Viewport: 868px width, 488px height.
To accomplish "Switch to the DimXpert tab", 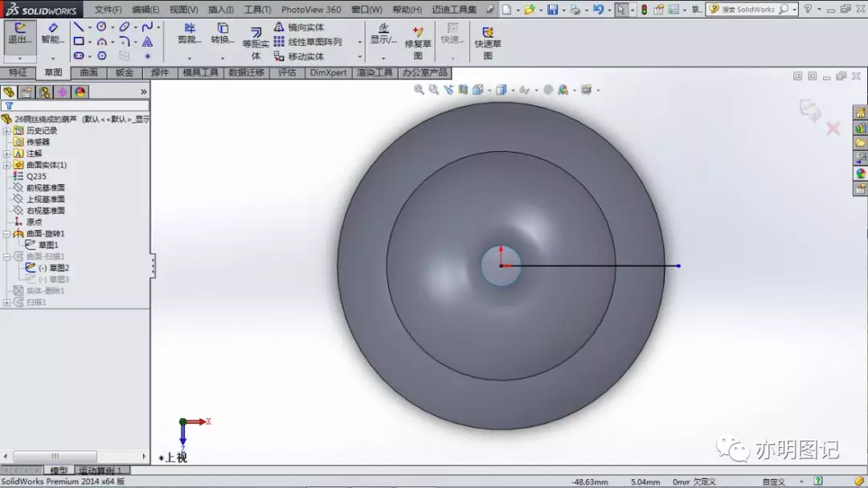I will click(x=328, y=72).
